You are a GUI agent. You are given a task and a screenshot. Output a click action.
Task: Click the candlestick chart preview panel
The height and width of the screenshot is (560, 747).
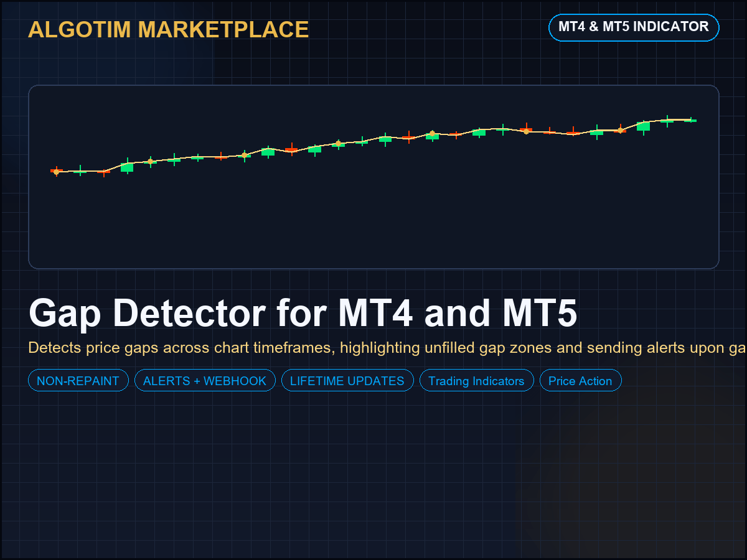[374, 177]
